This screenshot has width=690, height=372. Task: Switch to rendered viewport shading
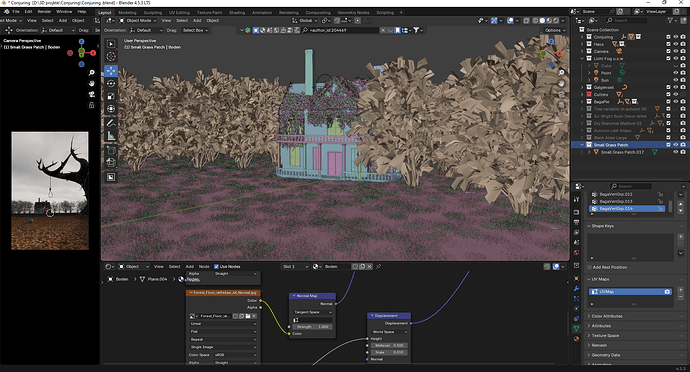point(556,20)
